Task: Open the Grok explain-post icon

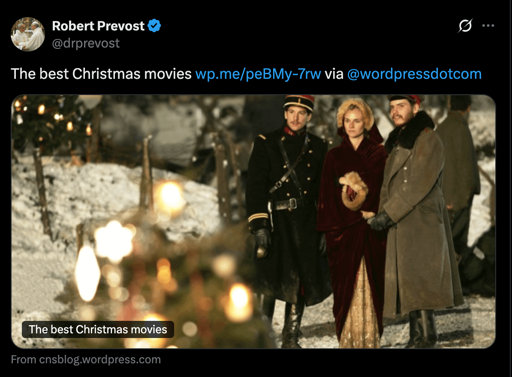Action: (465, 26)
